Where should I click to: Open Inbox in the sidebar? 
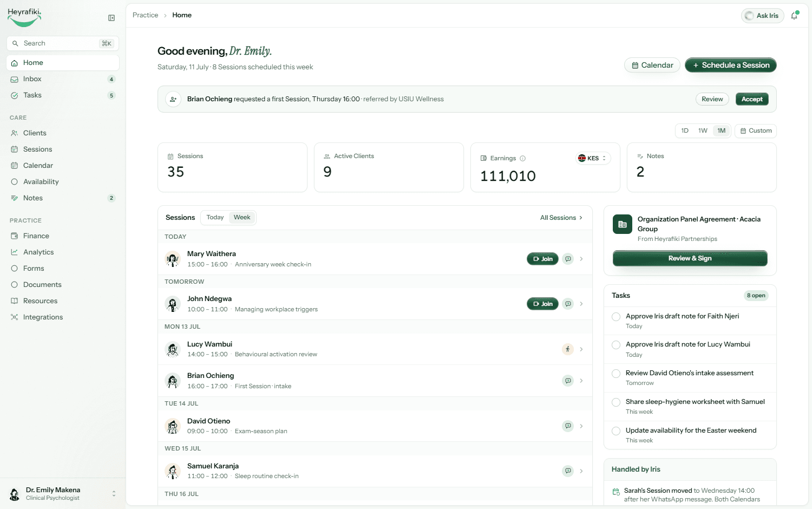(63, 79)
